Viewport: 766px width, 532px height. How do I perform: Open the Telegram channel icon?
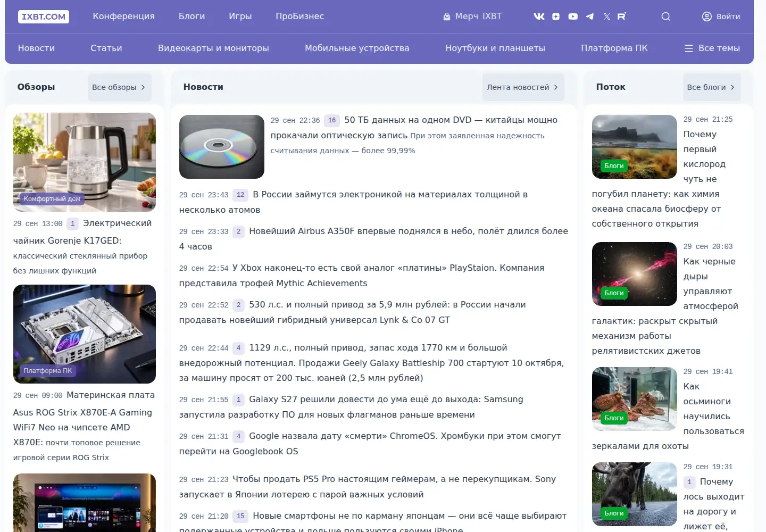tap(590, 16)
